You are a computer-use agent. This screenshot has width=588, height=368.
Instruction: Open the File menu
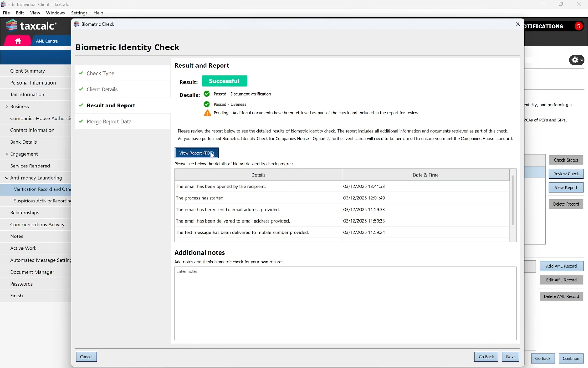pos(6,13)
